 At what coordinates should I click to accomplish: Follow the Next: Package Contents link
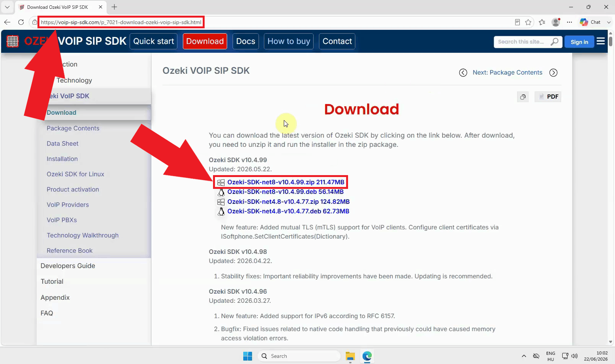pyautogui.click(x=508, y=73)
